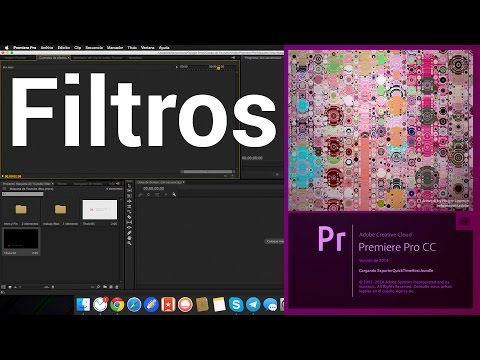Image resolution: width=480 pixels, height=360 pixels.
Task: Open the Ventana menu
Action: pyautogui.click(x=148, y=48)
